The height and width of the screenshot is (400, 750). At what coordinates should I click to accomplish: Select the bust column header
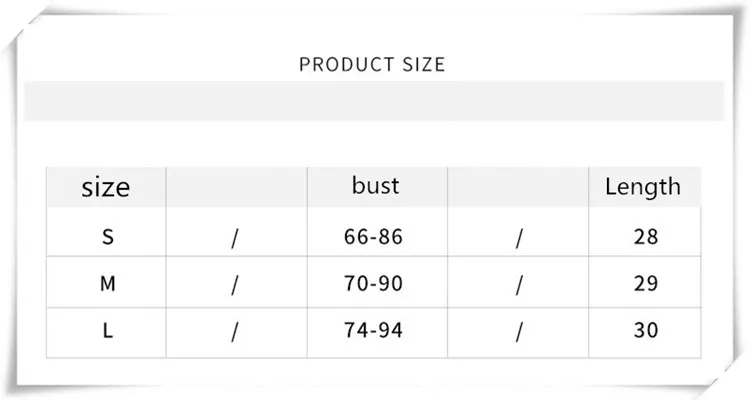(375, 187)
